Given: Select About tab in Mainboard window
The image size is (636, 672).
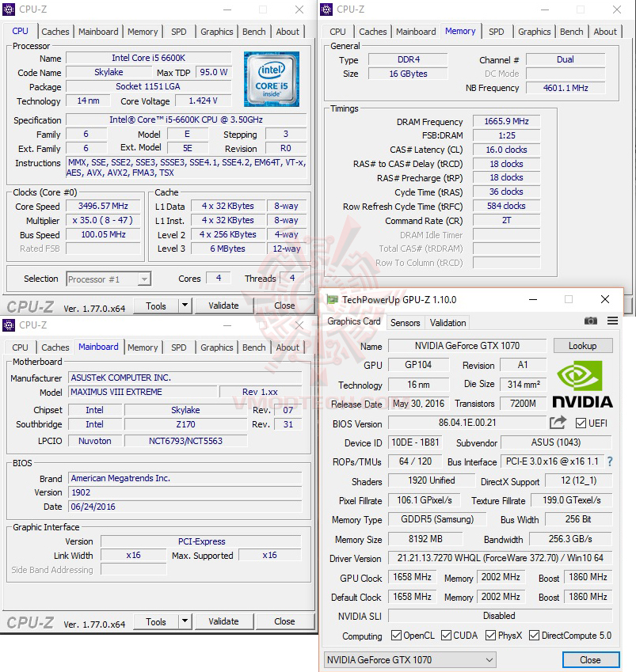Looking at the screenshot, I should tap(288, 347).
